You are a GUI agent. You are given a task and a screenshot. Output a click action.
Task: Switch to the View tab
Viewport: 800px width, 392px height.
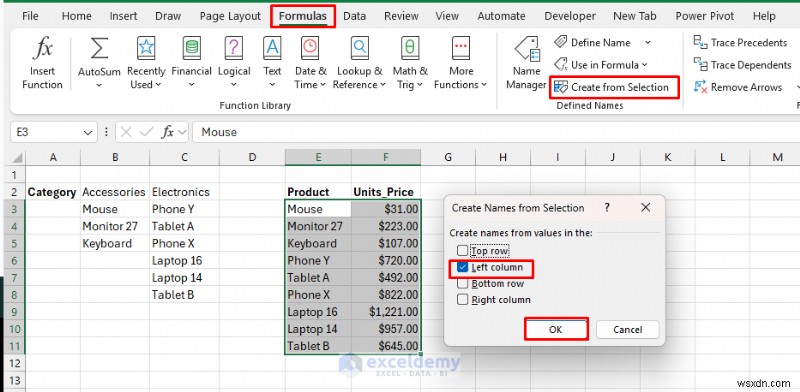point(447,16)
